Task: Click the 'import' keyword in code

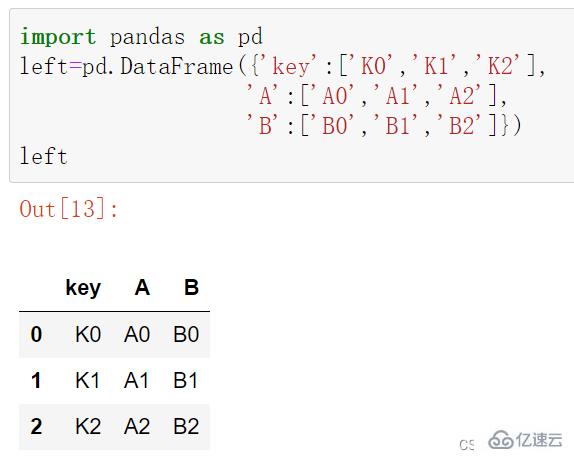Action: 58,37
